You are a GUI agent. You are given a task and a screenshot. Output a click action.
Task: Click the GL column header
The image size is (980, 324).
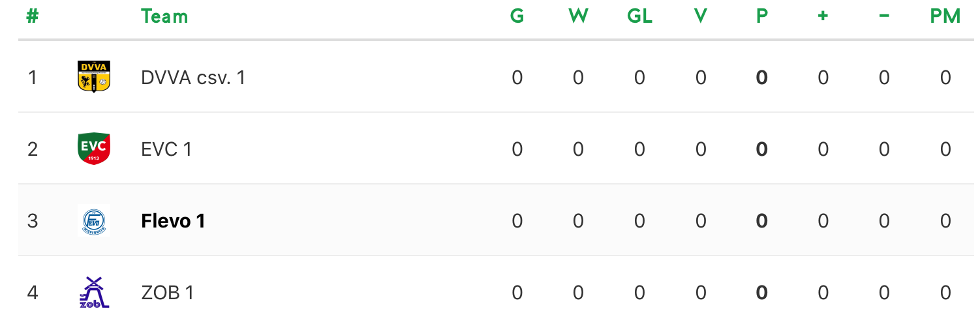pyautogui.click(x=639, y=16)
